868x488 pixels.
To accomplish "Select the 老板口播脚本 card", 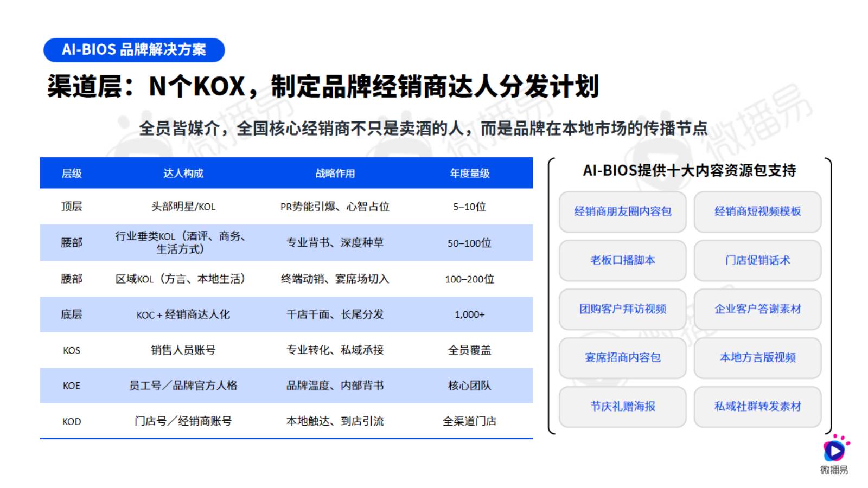I will tap(623, 260).
